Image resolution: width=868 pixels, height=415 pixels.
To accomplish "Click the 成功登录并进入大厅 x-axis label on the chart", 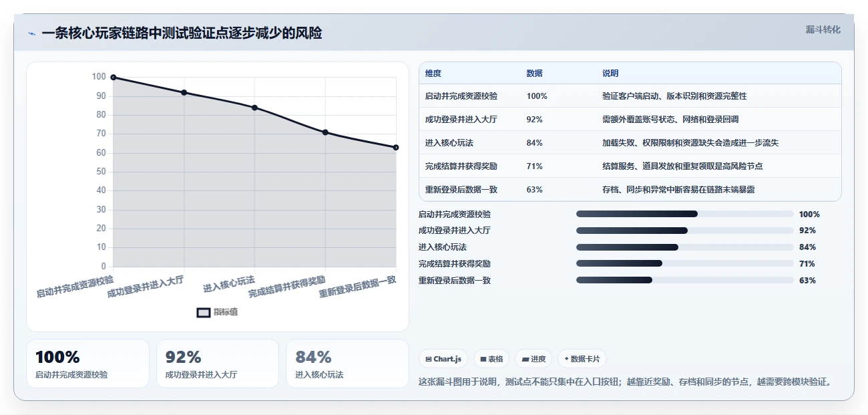I will (x=146, y=286).
